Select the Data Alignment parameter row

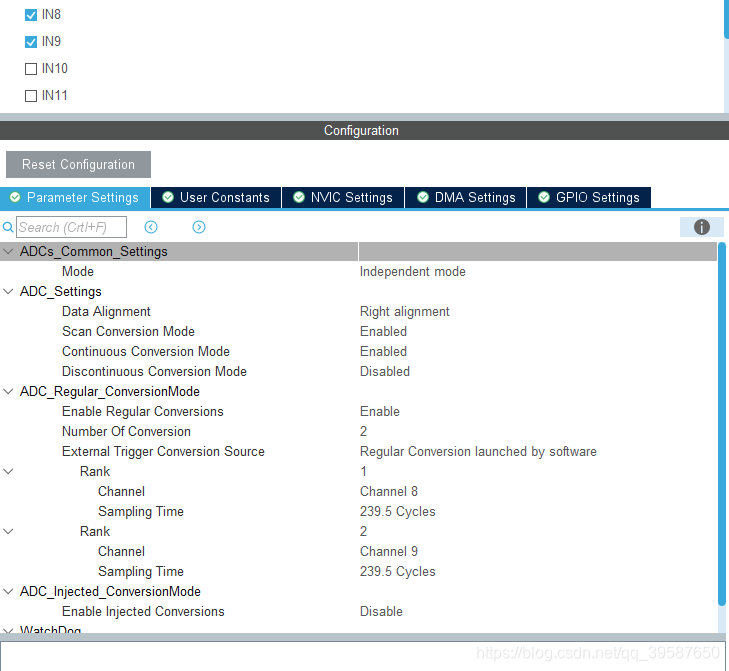pos(358,312)
